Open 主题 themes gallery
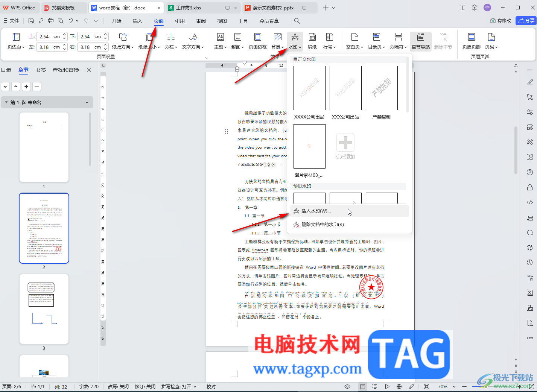 pyautogui.click(x=220, y=41)
